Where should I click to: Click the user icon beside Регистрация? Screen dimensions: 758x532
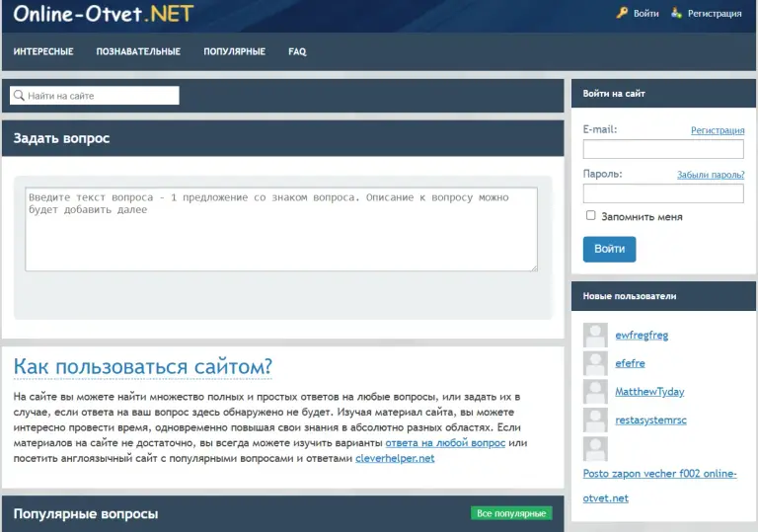coord(676,13)
